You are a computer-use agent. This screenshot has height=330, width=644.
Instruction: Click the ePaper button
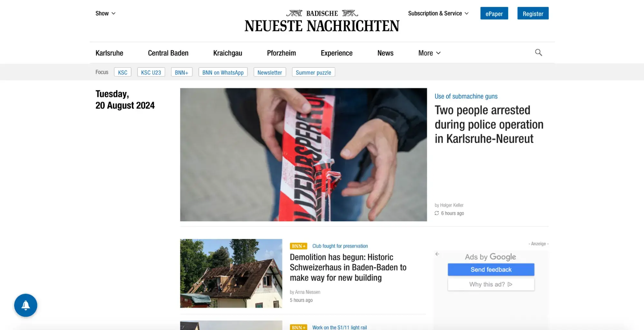pyautogui.click(x=494, y=13)
